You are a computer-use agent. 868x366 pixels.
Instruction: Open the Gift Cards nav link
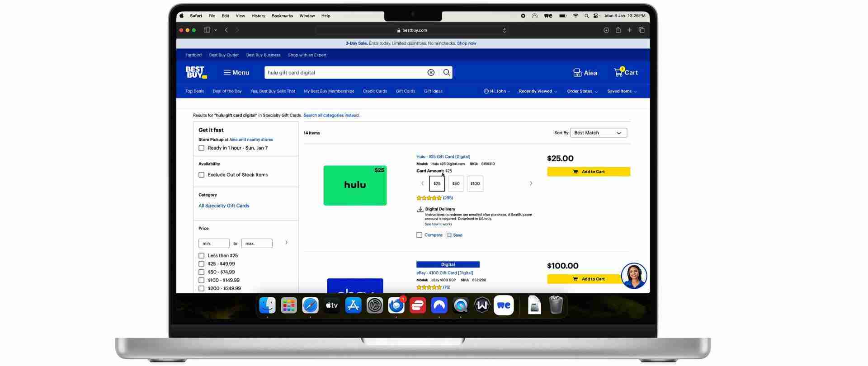tap(406, 91)
